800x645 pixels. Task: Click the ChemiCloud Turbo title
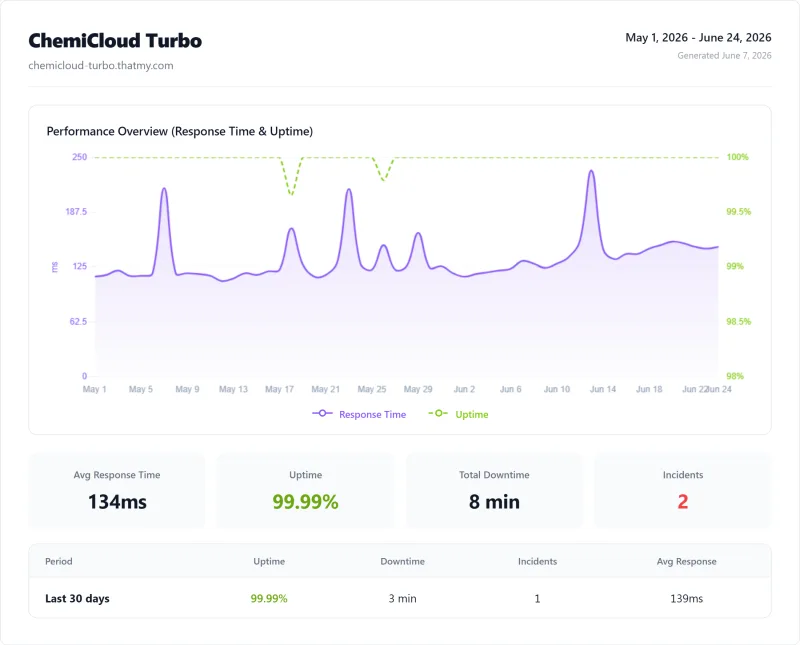tap(115, 41)
